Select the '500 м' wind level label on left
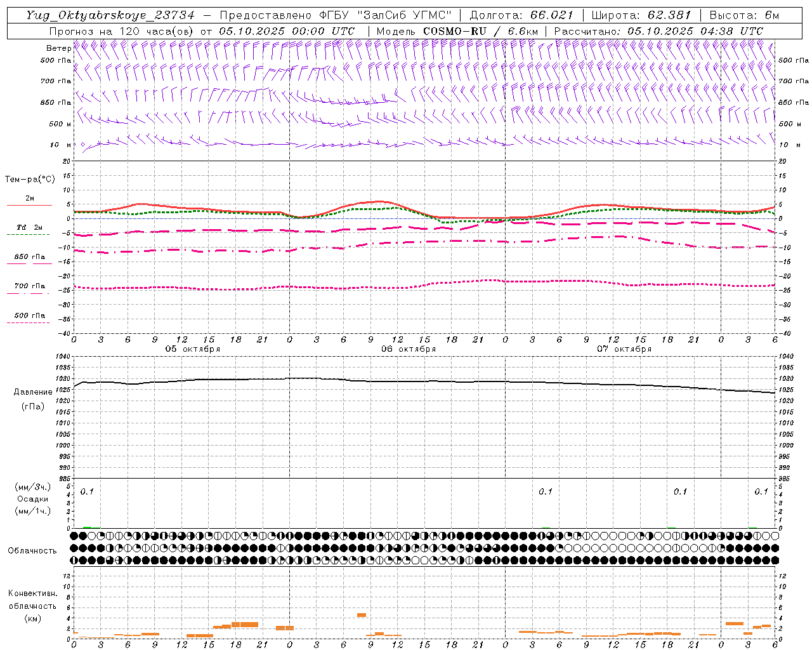The image size is (812, 650). [x=61, y=124]
